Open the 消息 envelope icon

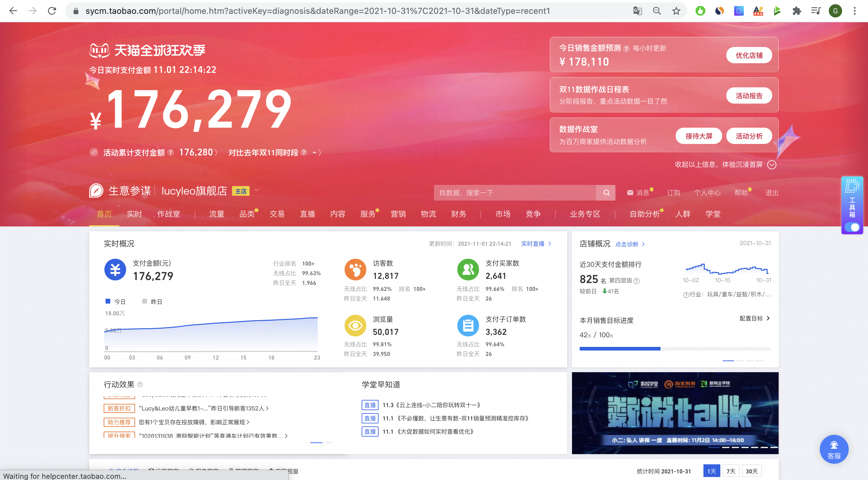[x=630, y=192]
